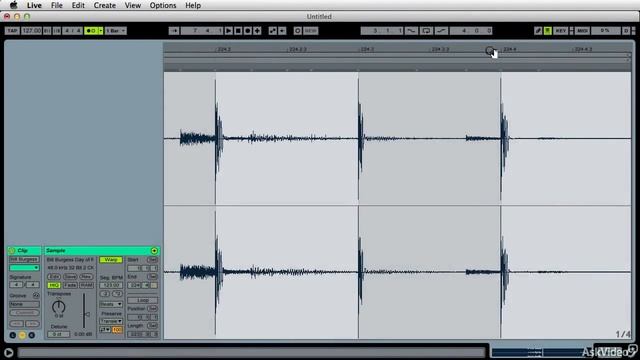Open the Groove hot-swap button
The width and height of the screenshot is (640, 360).
point(36,296)
